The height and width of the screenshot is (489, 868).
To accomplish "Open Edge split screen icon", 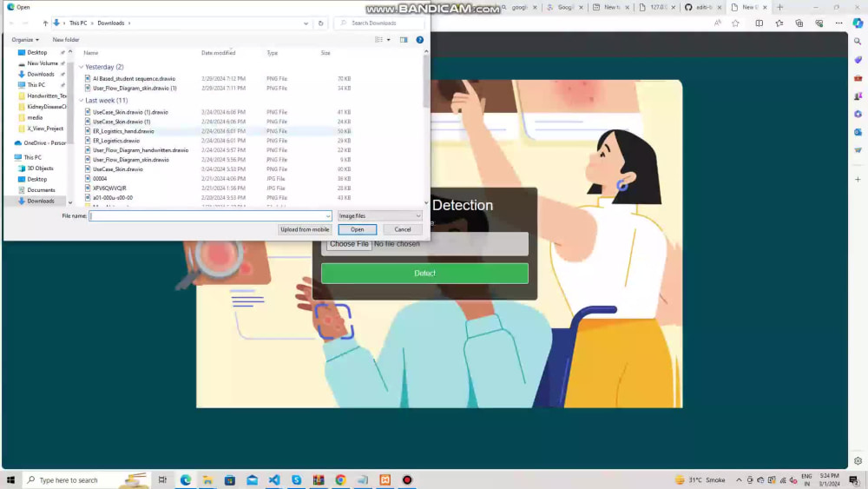I will (759, 23).
